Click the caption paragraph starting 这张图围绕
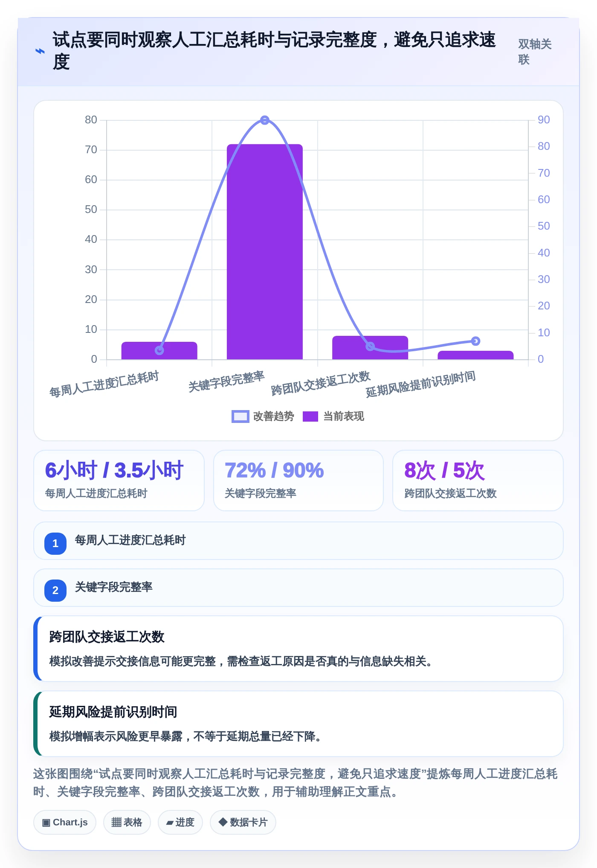 [x=296, y=783]
